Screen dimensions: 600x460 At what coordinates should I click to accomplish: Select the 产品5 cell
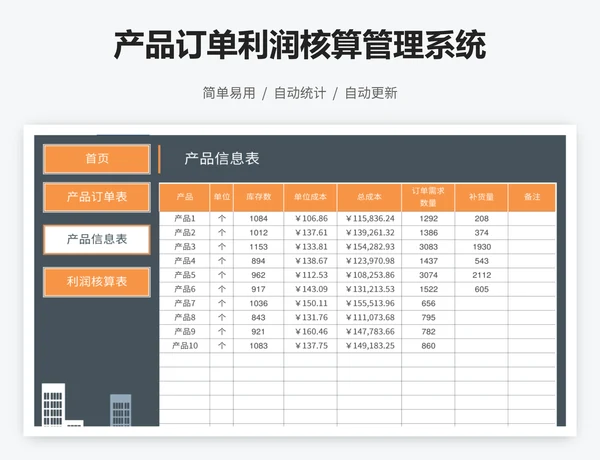tap(184, 275)
